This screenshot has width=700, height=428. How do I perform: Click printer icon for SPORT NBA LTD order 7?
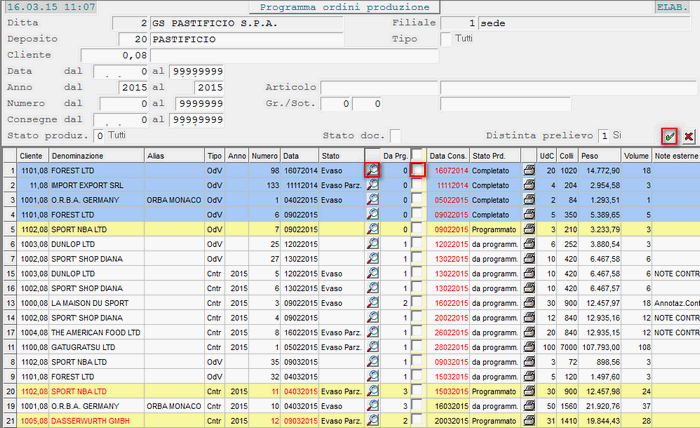529,229
